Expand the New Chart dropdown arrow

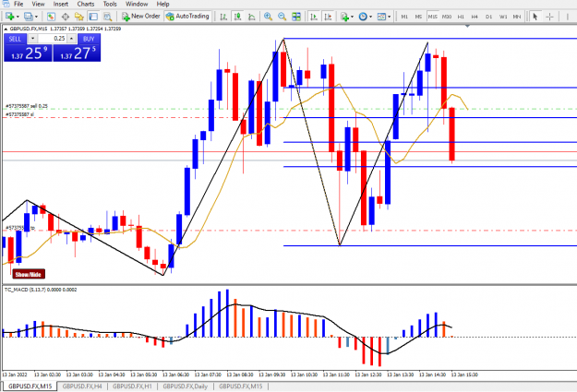[x=18, y=17]
